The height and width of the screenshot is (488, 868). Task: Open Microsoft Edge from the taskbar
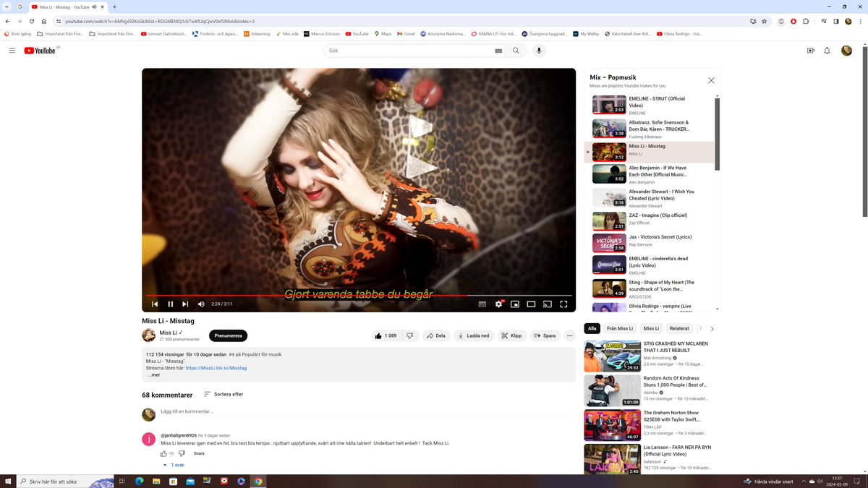(140, 481)
